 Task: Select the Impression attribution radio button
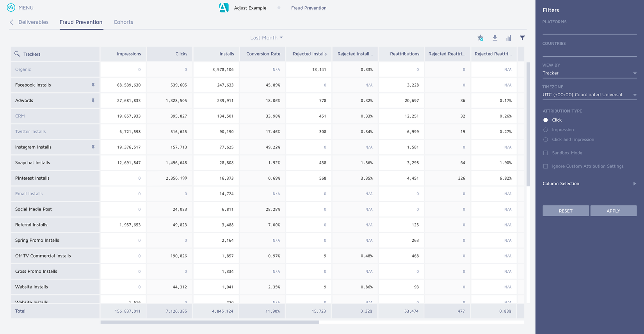546,130
